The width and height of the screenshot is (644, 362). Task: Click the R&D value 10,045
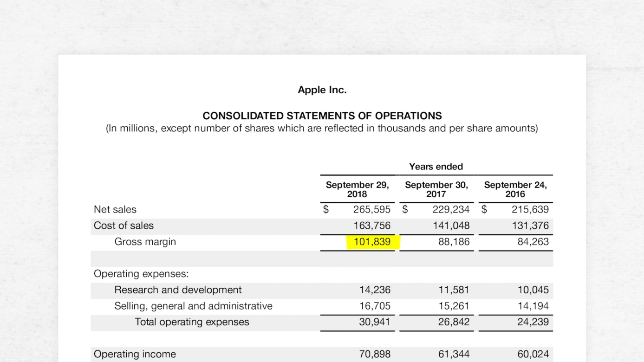click(x=533, y=290)
